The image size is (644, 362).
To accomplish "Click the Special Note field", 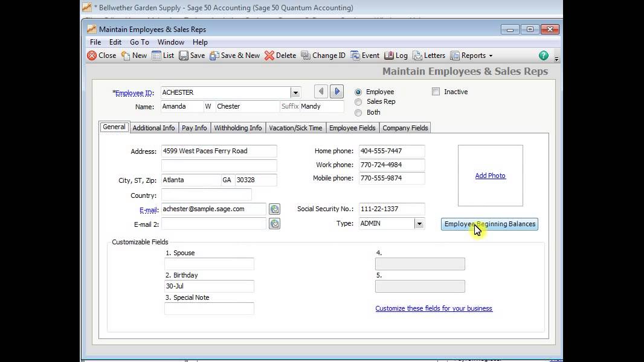I will pos(209,309).
